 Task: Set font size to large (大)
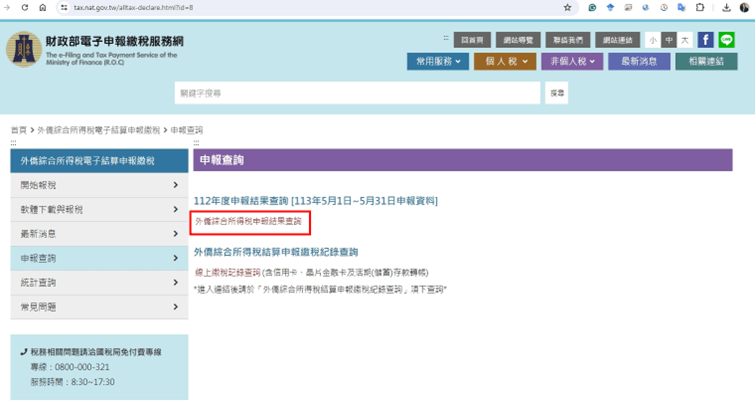pyautogui.click(x=684, y=40)
